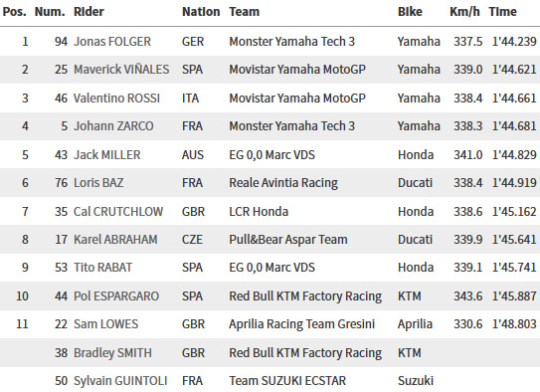The image size is (540, 392).
Task: Click Cal CRUTCHLOW's name
Action: 118,212
